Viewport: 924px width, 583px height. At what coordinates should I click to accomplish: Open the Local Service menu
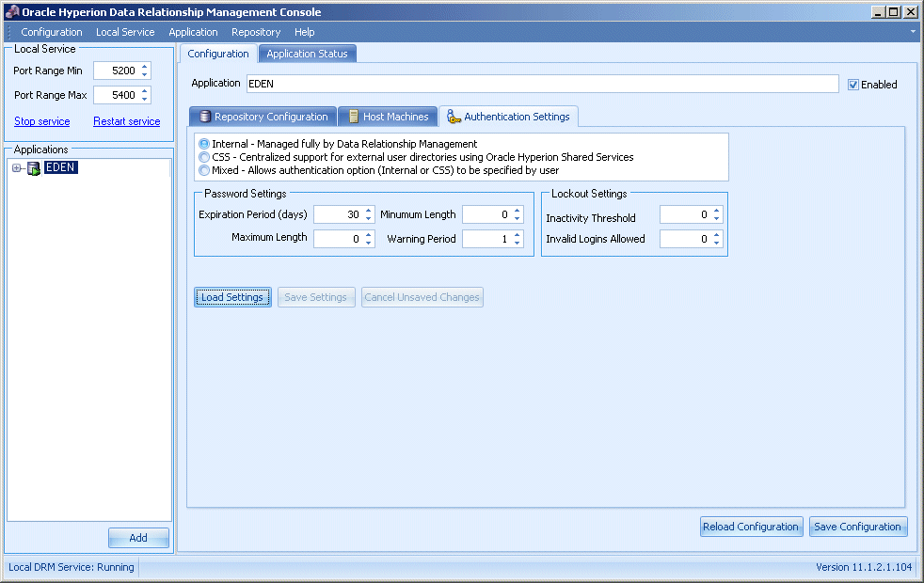(x=125, y=32)
